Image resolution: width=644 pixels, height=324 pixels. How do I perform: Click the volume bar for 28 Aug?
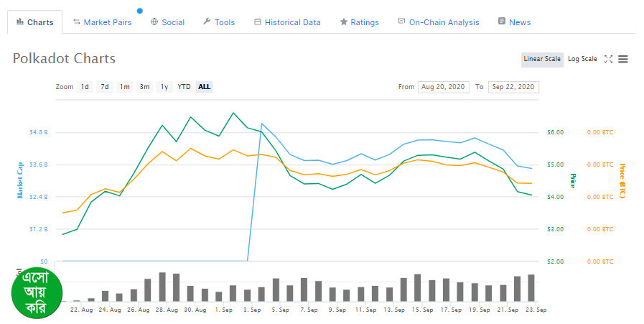[x=162, y=287]
